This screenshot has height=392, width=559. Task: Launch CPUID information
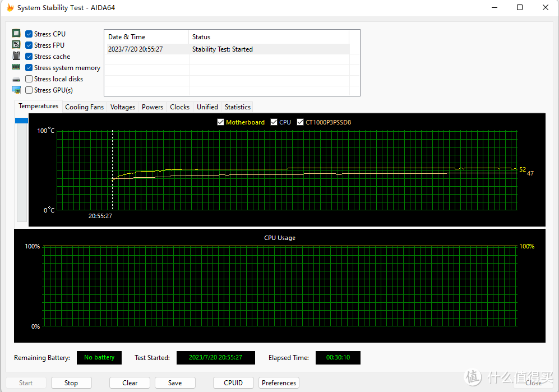233,382
